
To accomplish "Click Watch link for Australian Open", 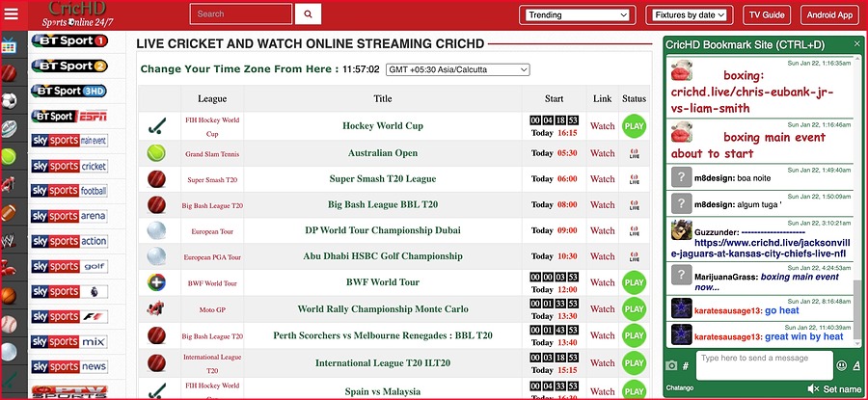I will click(x=602, y=153).
